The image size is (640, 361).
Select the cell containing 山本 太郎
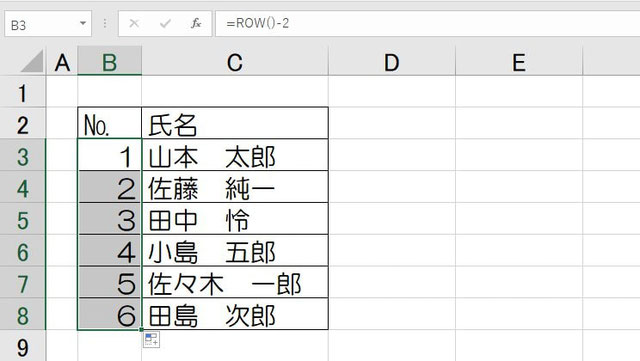pyautogui.click(x=235, y=155)
